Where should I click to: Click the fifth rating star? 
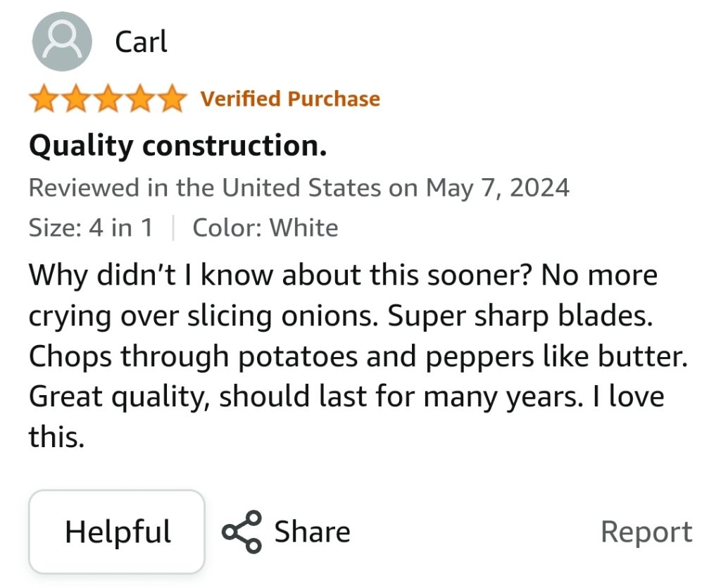(x=172, y=99)
